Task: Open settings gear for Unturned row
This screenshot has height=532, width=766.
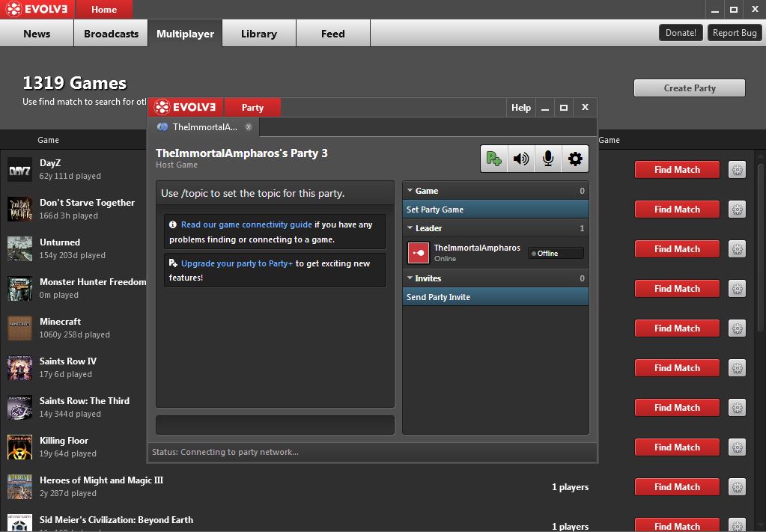Action: click(x=738, y=249)
